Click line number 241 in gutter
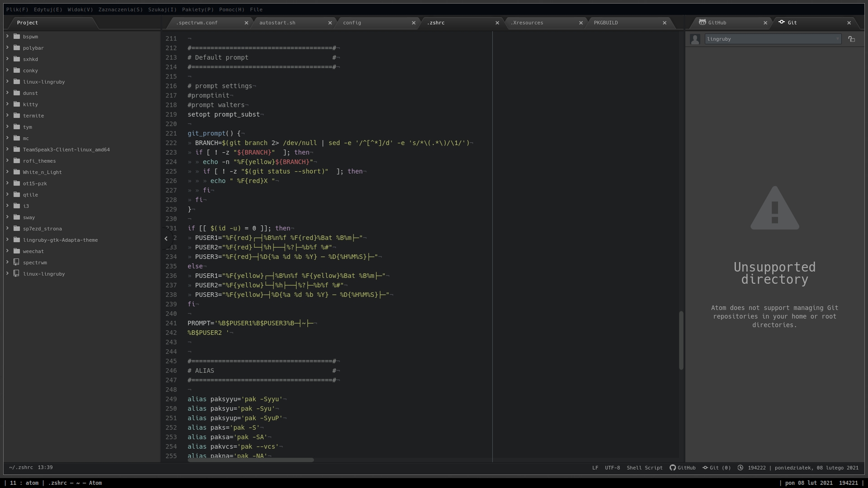The width and height of the screenshot is (868, 488). click(x=171, y=323)
